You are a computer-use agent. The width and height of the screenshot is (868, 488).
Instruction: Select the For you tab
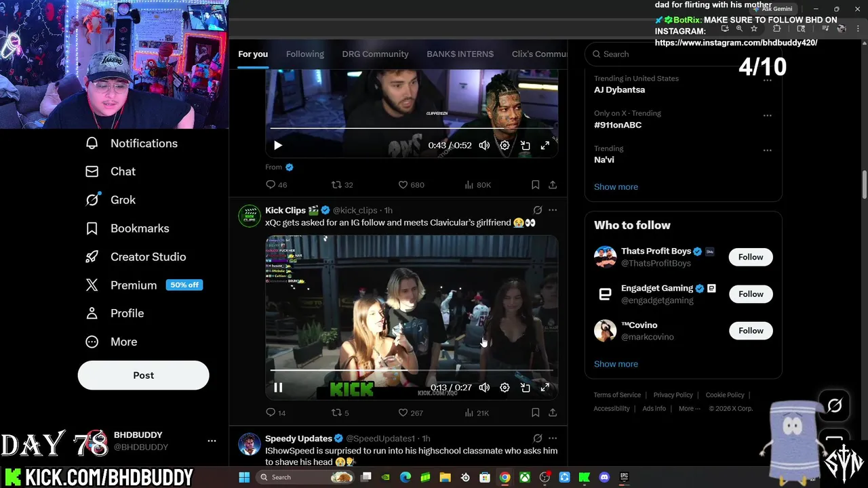[253, 54]
